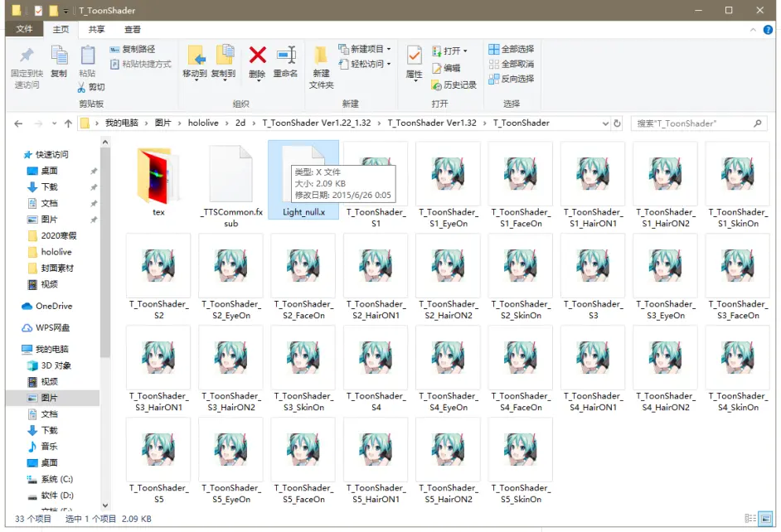Open the 复制到 copy-to menu
The height and width of the screenshot is (532, 781).
(x=224, y=62)
